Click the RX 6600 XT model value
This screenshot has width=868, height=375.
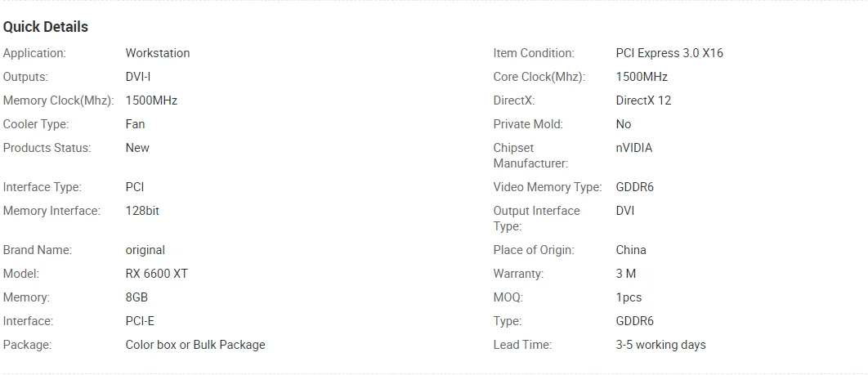tap(156, 274)
